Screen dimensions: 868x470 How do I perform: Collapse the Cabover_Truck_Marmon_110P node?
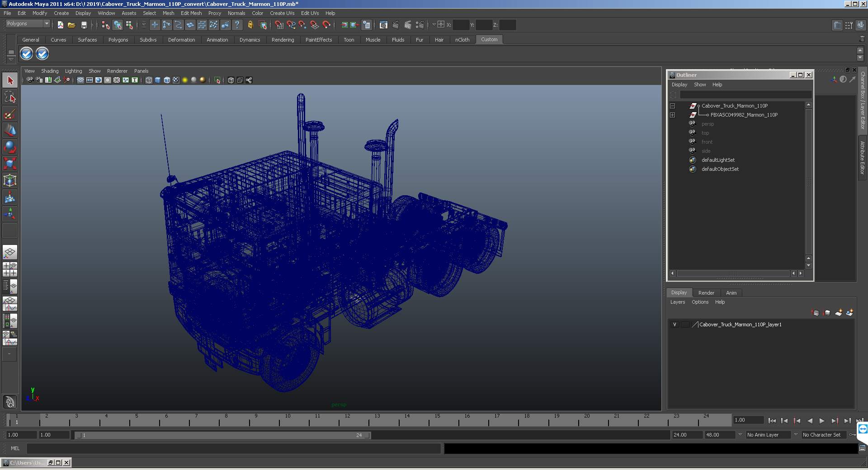coord(672,106)
